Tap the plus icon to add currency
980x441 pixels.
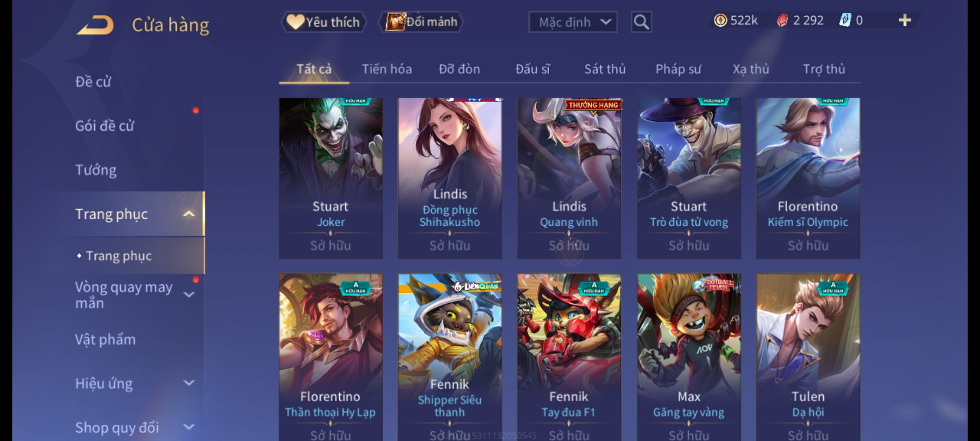tap(905, 20)
